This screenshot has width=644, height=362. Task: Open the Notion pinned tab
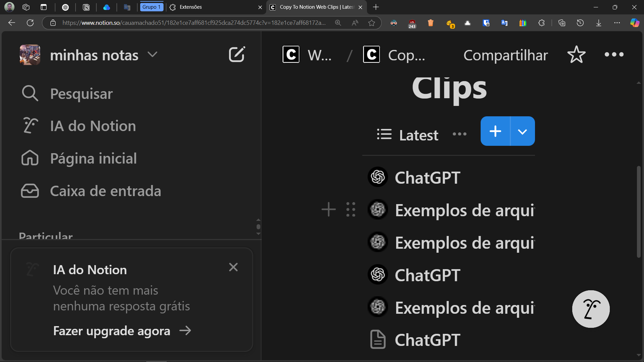(86, 7)
